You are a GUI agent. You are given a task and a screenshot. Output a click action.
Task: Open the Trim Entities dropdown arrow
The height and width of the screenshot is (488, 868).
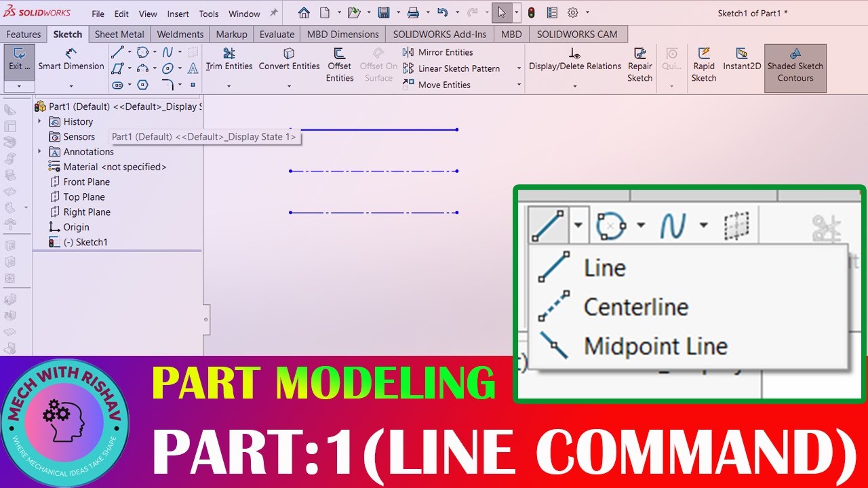(x=229, y=86)
